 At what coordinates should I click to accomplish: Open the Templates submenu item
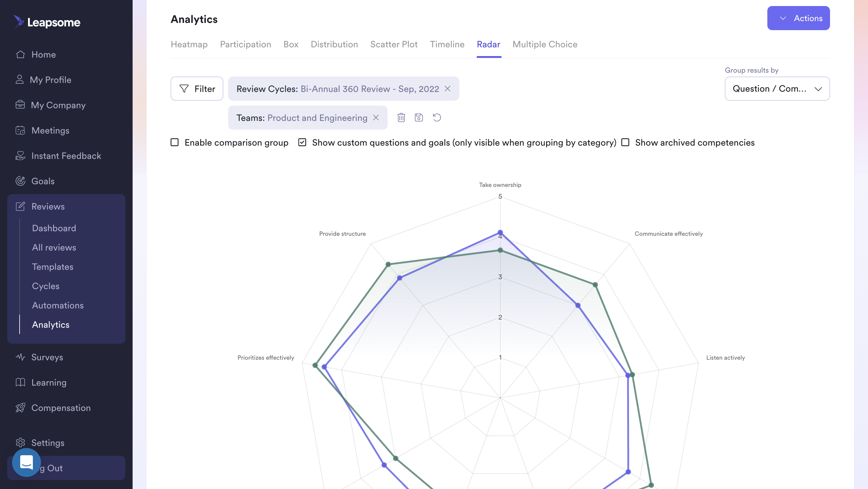[x=52, y=267]
